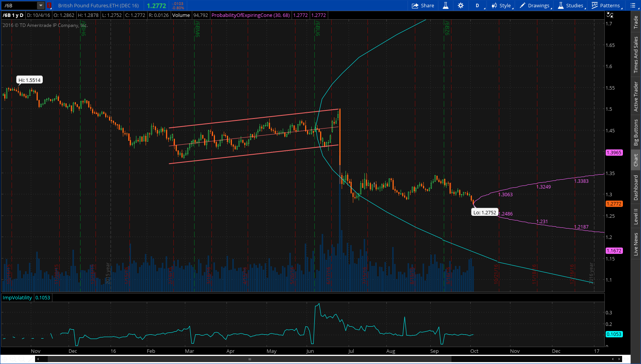
Task: Click the horizontal time scrollbar handle
Action: point(250,359)
